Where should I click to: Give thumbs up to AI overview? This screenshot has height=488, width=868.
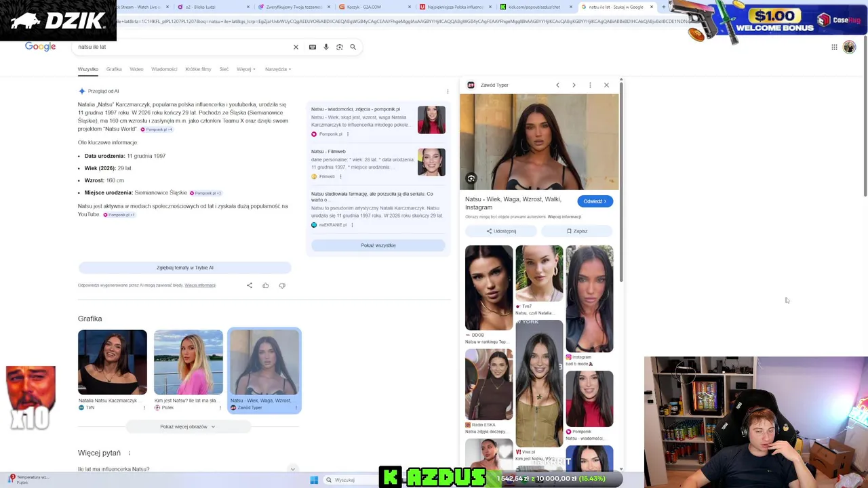coord(265,285)
